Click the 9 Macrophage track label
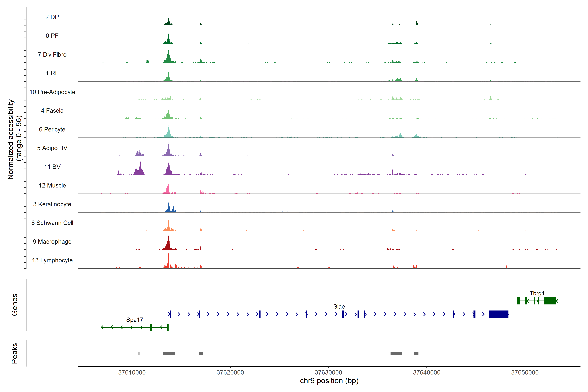Screen dimensions: 588x392 (x=52, y=242)
